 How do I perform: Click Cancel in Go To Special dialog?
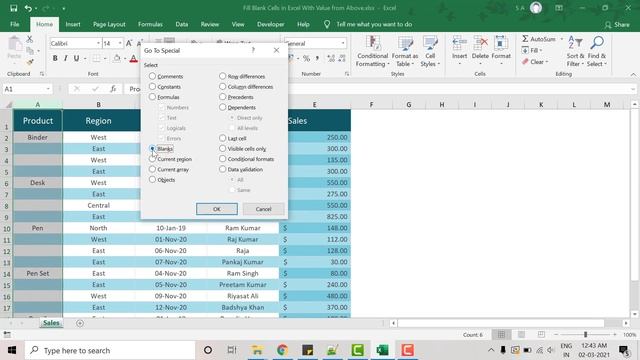coord(263,209)
